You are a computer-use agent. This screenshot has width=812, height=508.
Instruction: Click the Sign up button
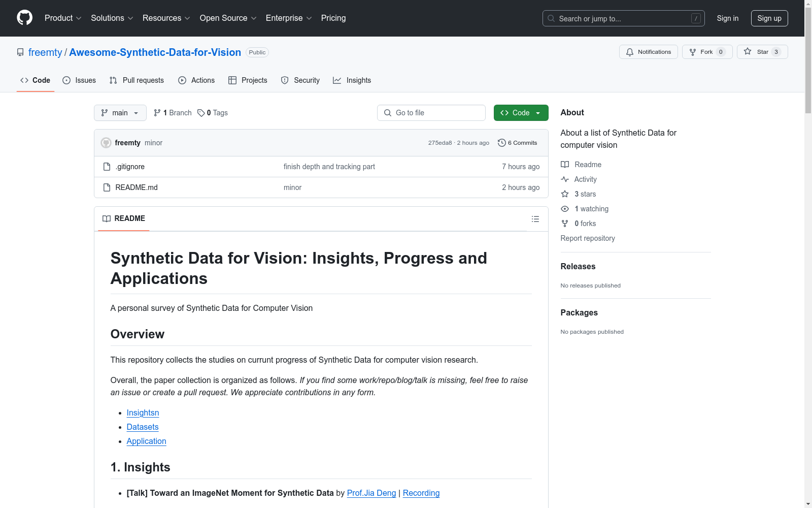pyautogui.click(x=769, y=18)
